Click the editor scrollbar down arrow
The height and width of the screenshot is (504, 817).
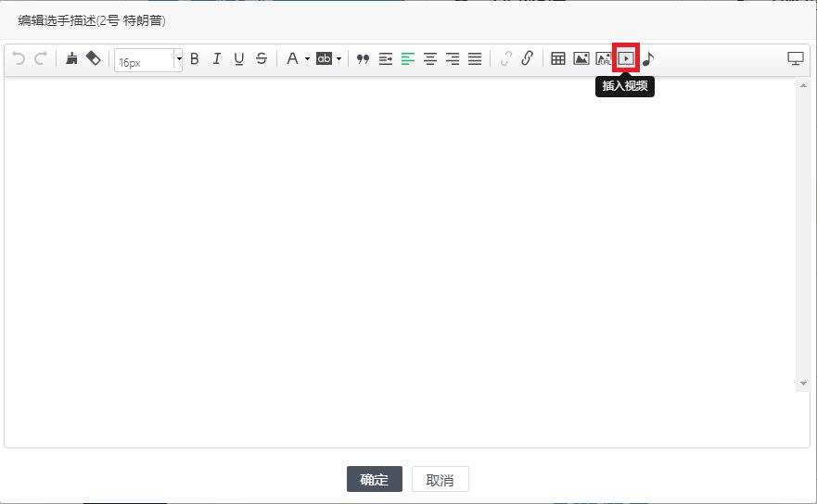[x=803, y=384]
